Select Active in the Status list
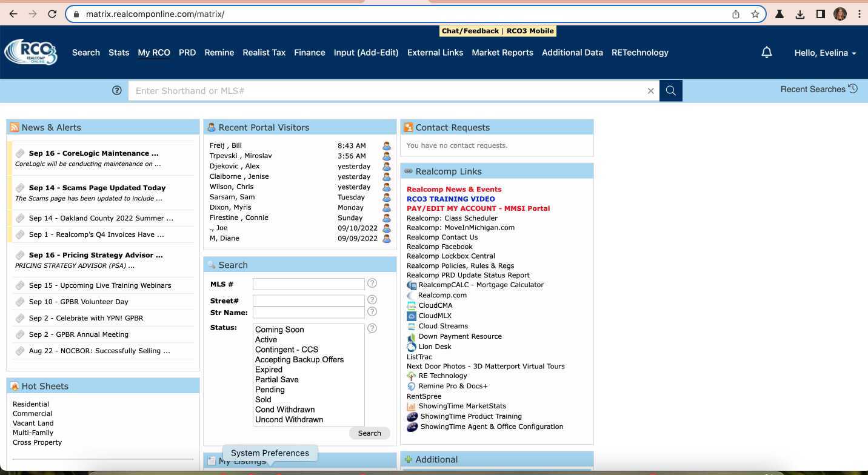Viewport: 868px width, 475px height. (x=266, y=340)
